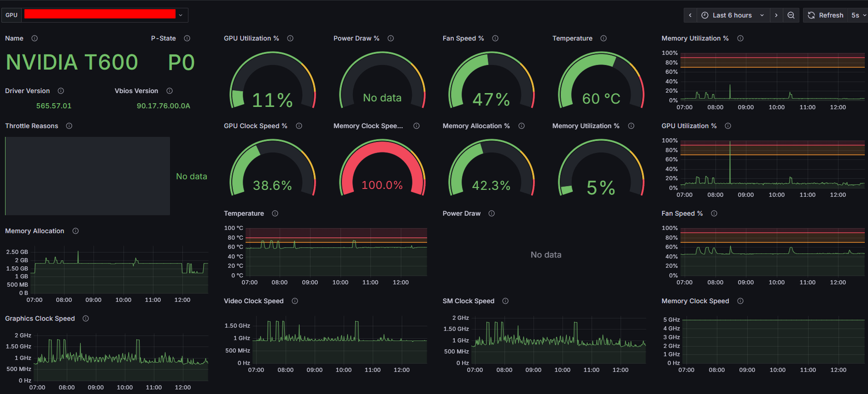Click the info icon beside GPU Utilization % gauge
The image size is (868, 394).
point(290,38)
